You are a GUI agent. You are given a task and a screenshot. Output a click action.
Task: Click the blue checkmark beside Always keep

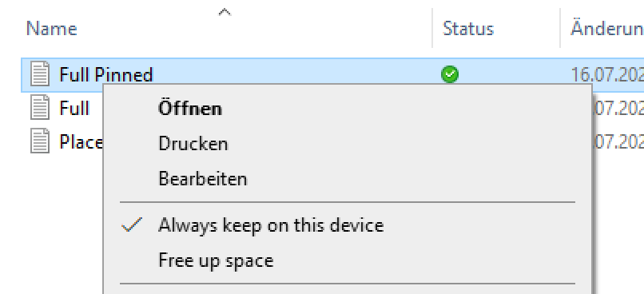133,224
